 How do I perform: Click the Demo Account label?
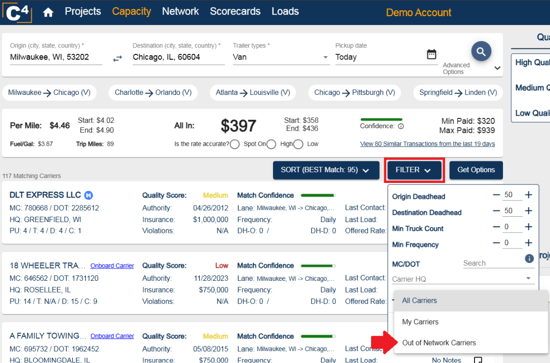(x=418, y=13)
